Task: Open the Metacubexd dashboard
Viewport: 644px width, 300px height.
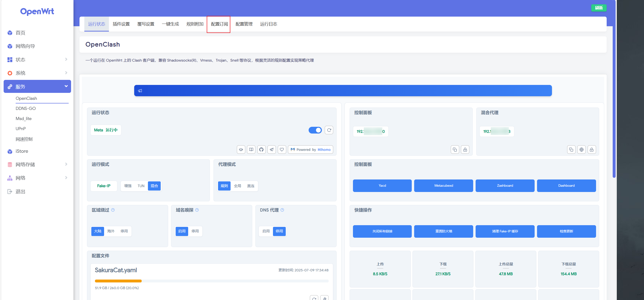Action: (x=444, y=186)
